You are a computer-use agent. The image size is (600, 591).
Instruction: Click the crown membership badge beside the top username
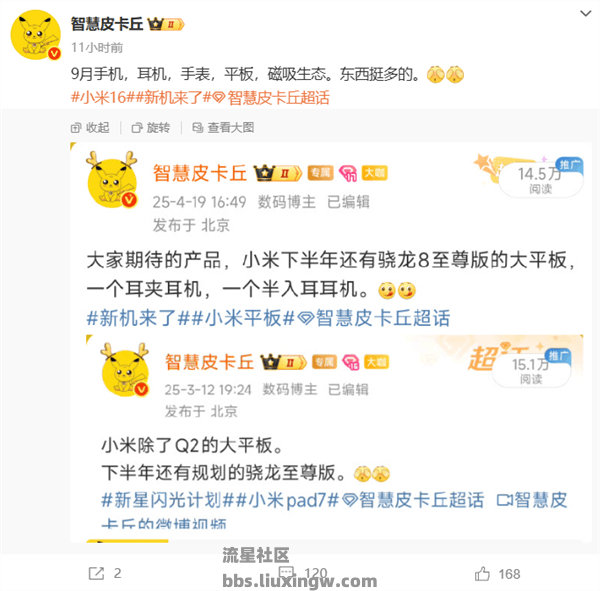point(166,24)
